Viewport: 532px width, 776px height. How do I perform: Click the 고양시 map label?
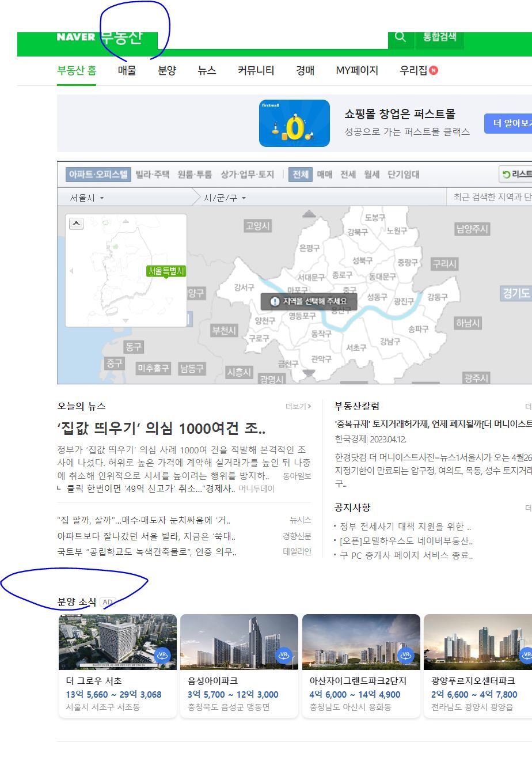click(x=257, y=226)
